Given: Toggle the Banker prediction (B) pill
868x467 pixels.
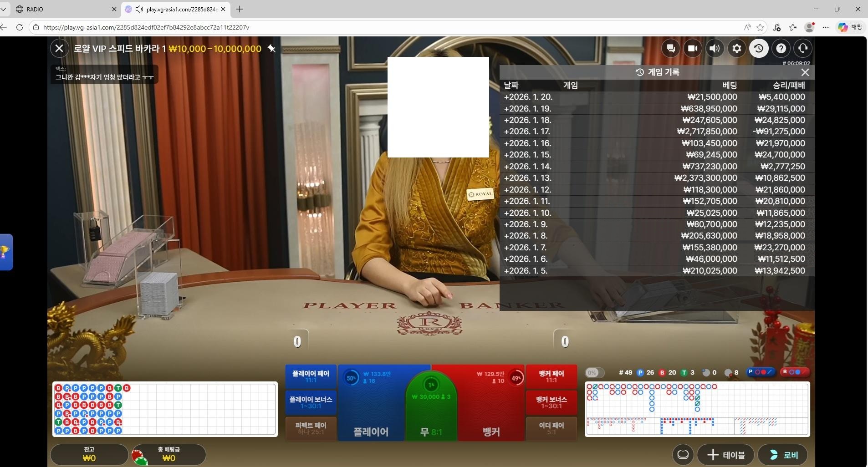Looking at the screenshot, I should coord(795,372).
